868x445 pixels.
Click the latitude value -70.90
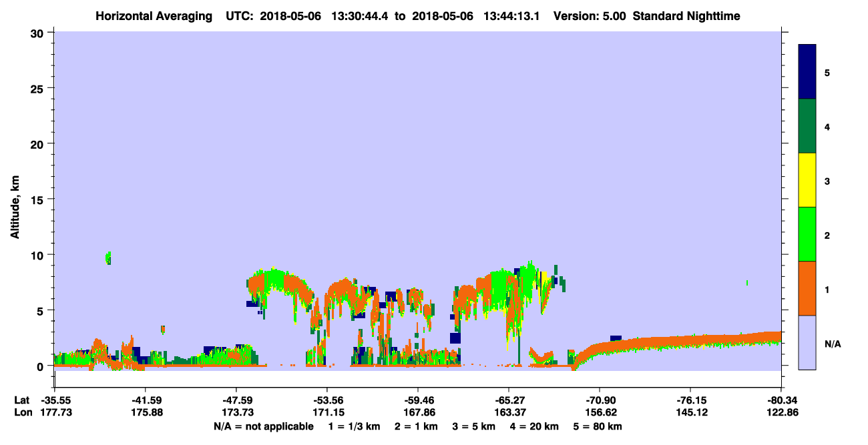coord(600,400)
